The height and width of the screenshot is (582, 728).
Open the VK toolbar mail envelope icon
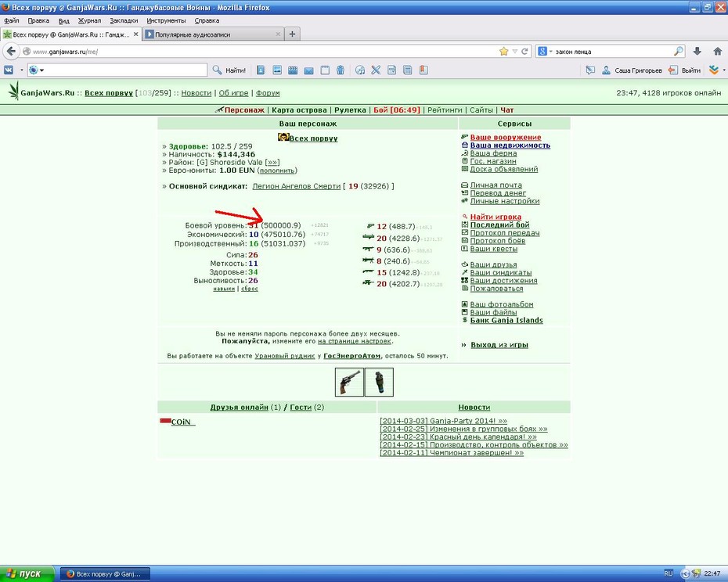click(x=308, y=70)
